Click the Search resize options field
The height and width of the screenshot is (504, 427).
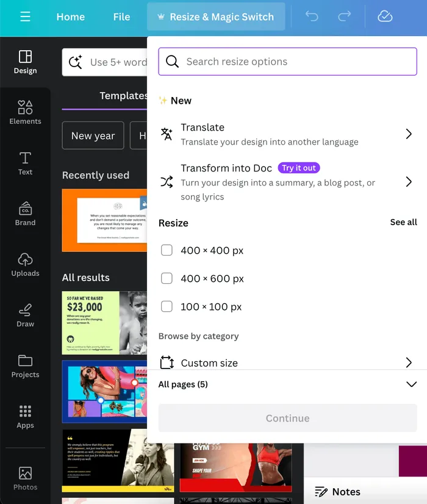[x=287, y=62]
